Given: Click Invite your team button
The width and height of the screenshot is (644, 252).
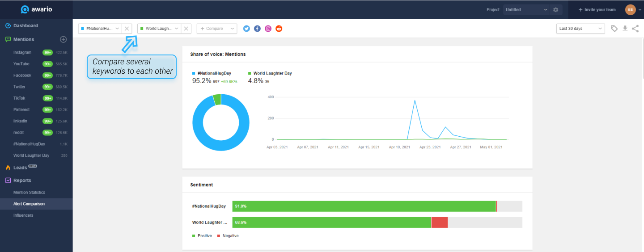Looking at the screenshot, I should click(597, 10).
